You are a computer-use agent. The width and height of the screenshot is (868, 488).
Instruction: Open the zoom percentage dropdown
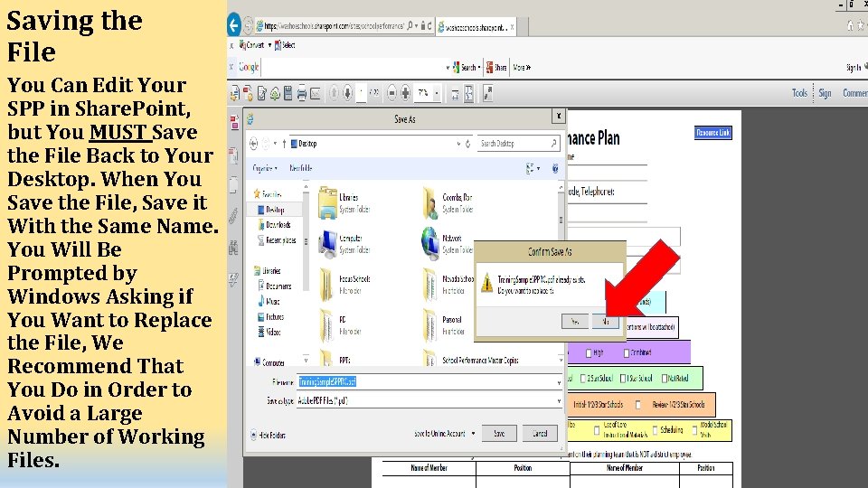tap(436, 93)
